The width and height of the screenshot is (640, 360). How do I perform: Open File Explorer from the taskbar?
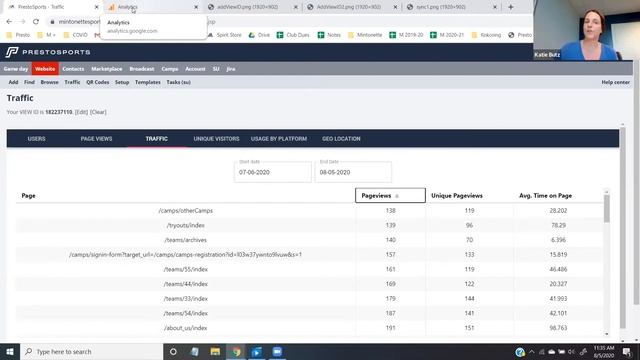coord(215,351)
